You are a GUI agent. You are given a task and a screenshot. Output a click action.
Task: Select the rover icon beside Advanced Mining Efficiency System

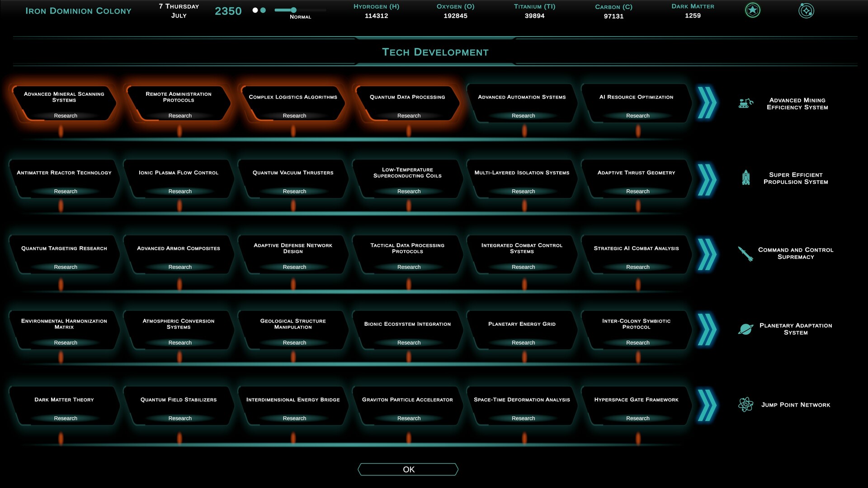click(745, 103)
